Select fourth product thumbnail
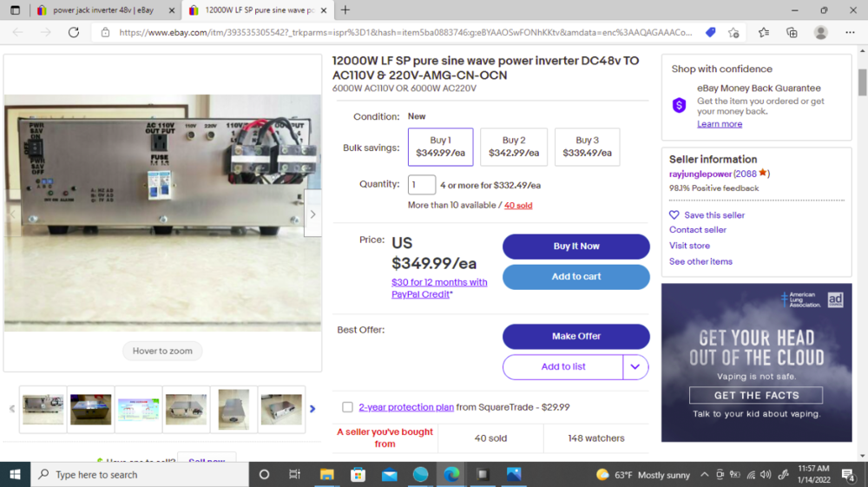The image size is (868, 487). pyautogui.click(x=186, y=410)
